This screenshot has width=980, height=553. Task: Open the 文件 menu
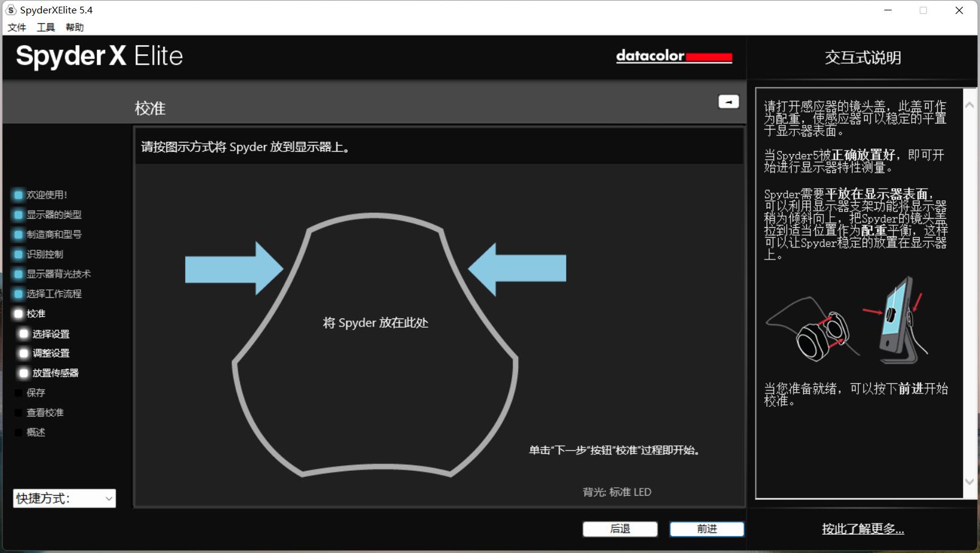[x=16, y=27]
